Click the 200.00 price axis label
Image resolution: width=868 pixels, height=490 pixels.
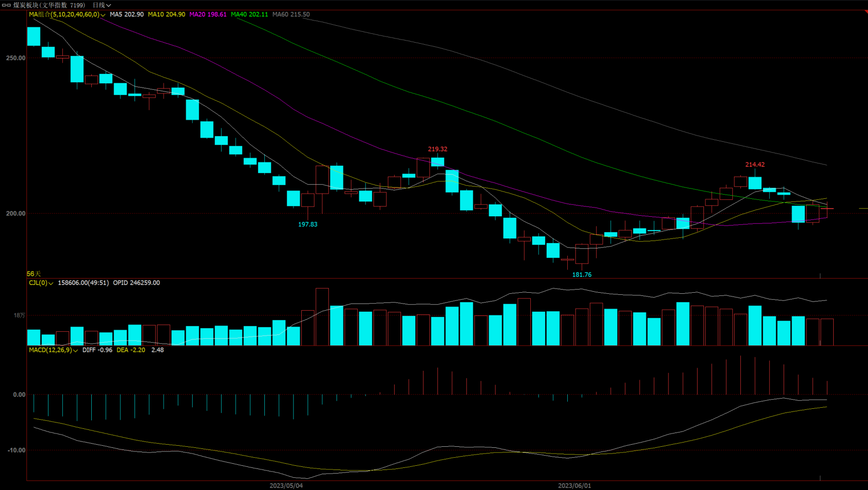(16, 214)
